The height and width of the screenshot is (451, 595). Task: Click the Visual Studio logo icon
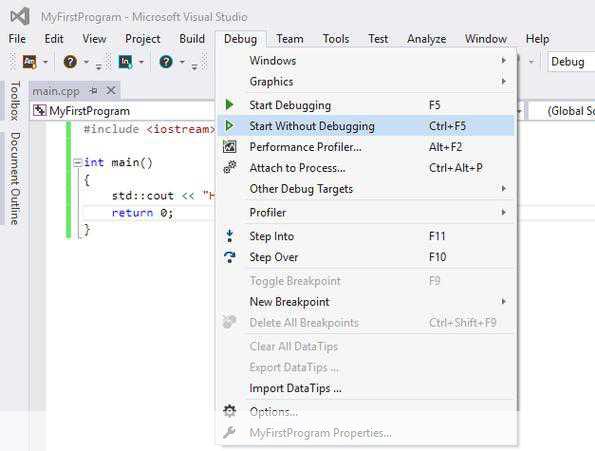click(20, 16)
